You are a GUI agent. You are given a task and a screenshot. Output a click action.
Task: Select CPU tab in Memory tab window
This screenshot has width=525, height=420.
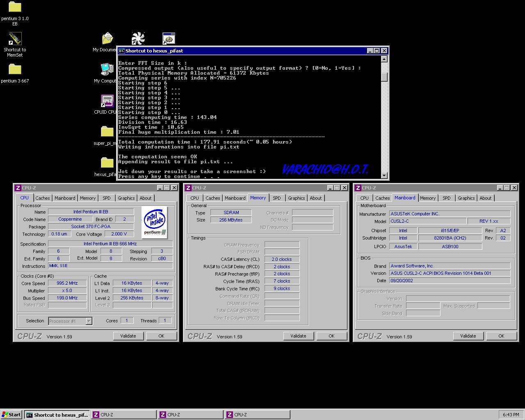click(x=195, y=198)
